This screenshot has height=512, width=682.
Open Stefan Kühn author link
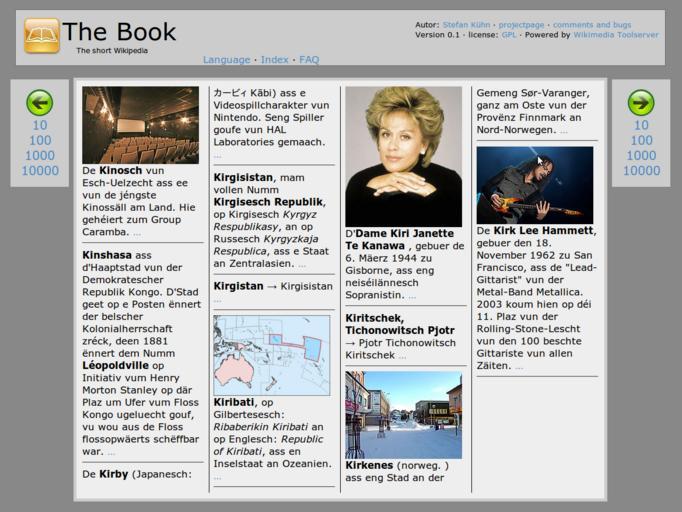click(x=468, y=24)
